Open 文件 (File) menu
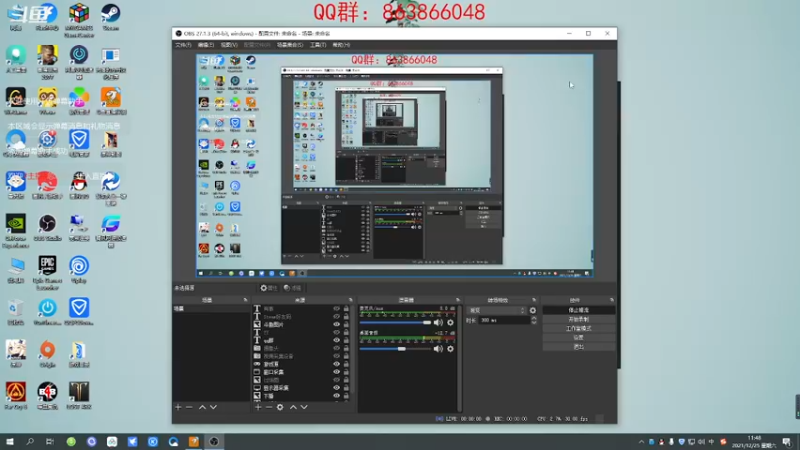The height and width of the screenshot is (450, 800). pos(183,45)
